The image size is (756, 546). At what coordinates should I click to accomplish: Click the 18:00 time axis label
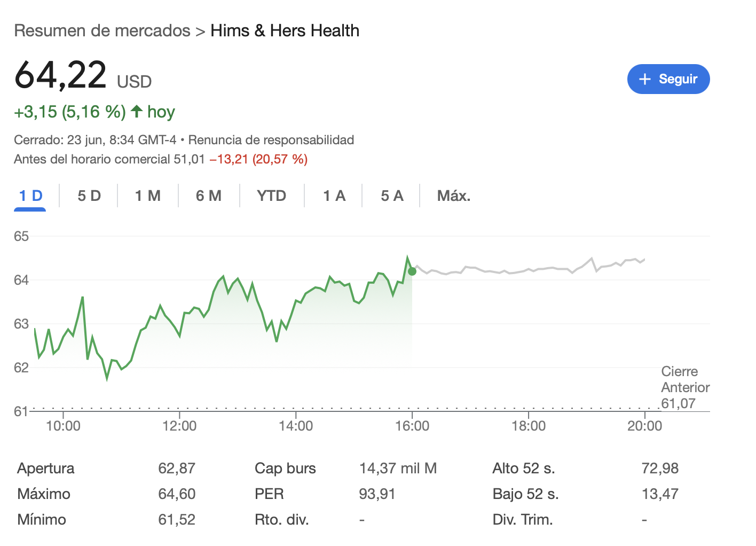529,426
